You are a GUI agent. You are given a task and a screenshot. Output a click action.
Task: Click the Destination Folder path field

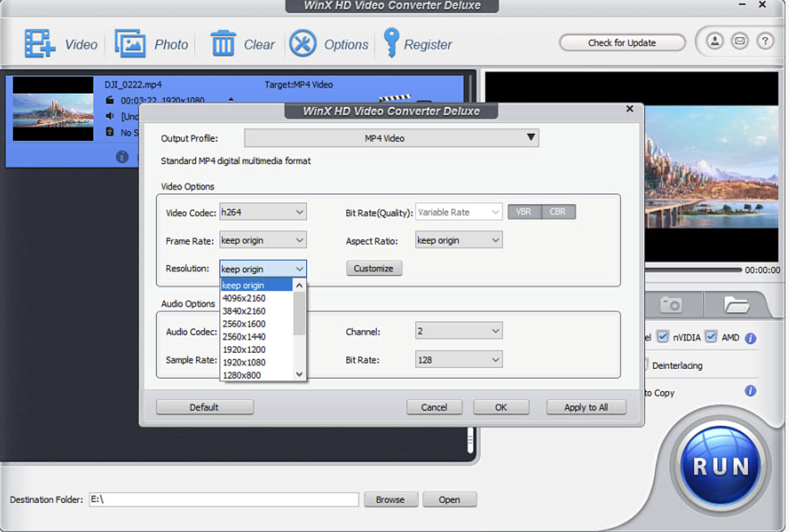(x=224, y=499)
